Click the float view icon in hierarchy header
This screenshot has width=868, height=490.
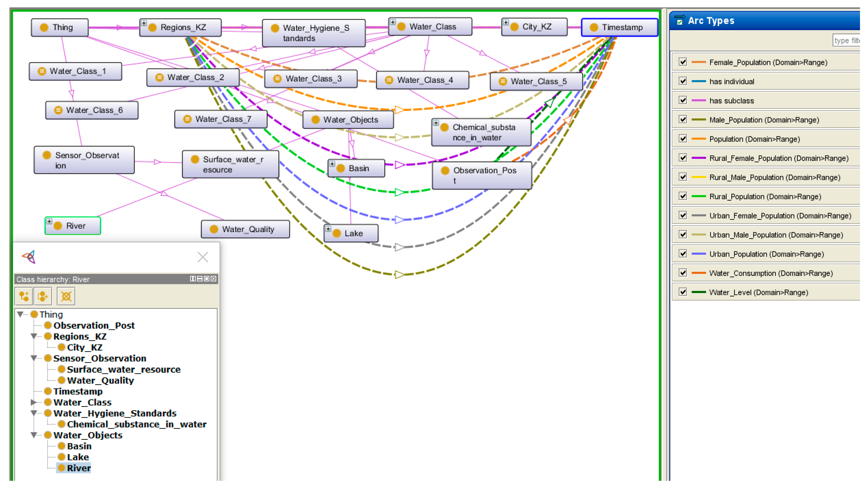click(x=206, y=279)
